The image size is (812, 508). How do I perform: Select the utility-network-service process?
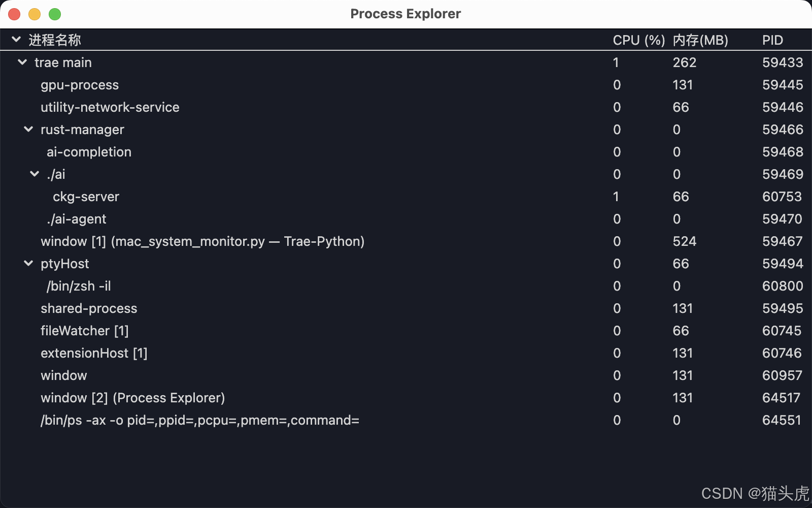pos(110,107)
